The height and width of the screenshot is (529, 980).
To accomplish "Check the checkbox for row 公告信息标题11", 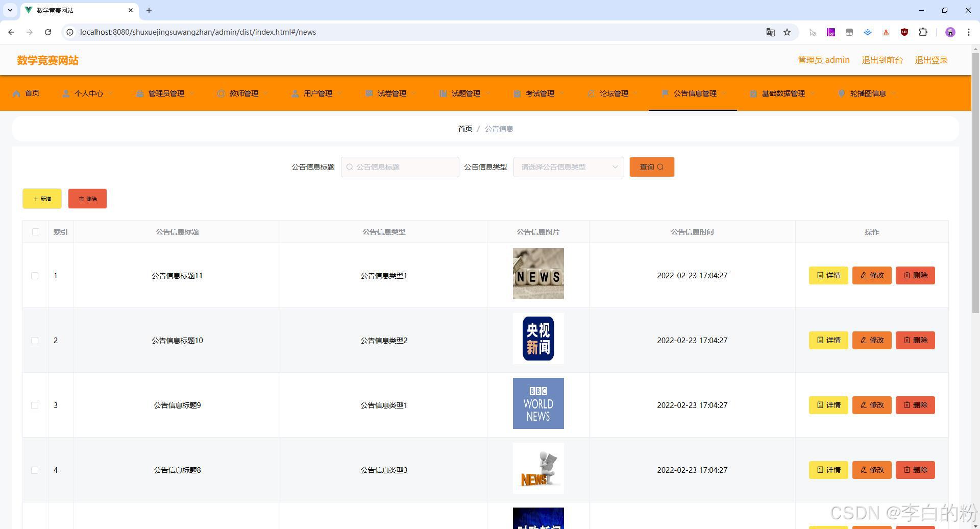I will [35, 276].
